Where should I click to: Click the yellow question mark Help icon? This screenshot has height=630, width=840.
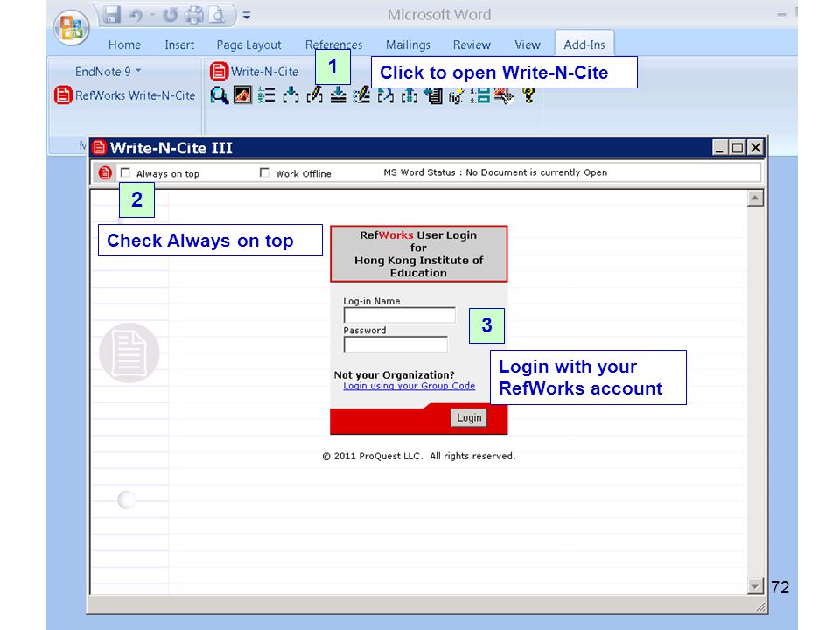[528, 95]
